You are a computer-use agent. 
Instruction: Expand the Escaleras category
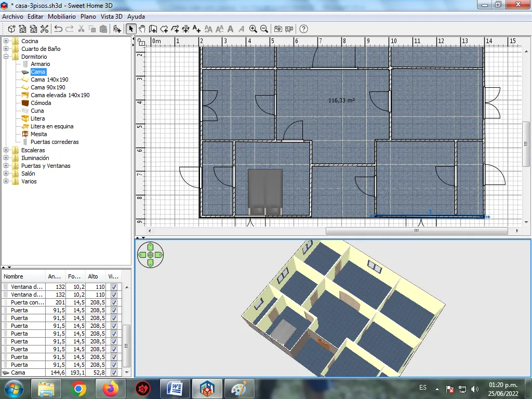6,150
